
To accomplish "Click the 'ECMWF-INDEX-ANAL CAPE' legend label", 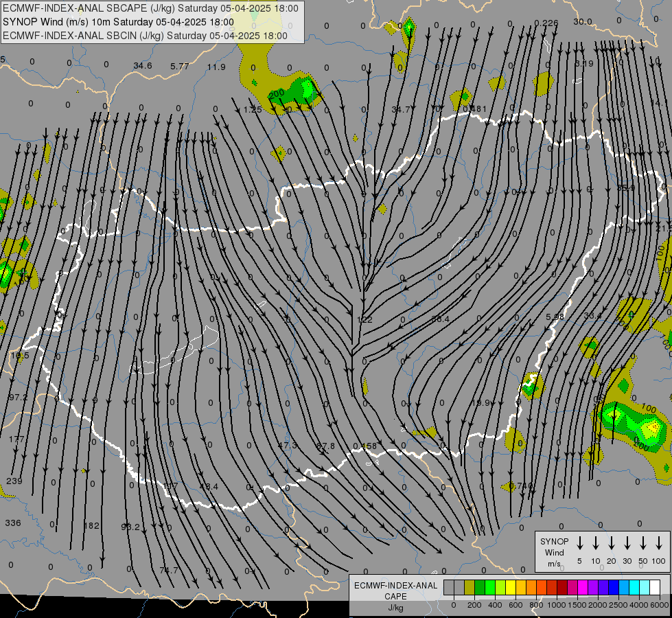I will coord(396,591).
